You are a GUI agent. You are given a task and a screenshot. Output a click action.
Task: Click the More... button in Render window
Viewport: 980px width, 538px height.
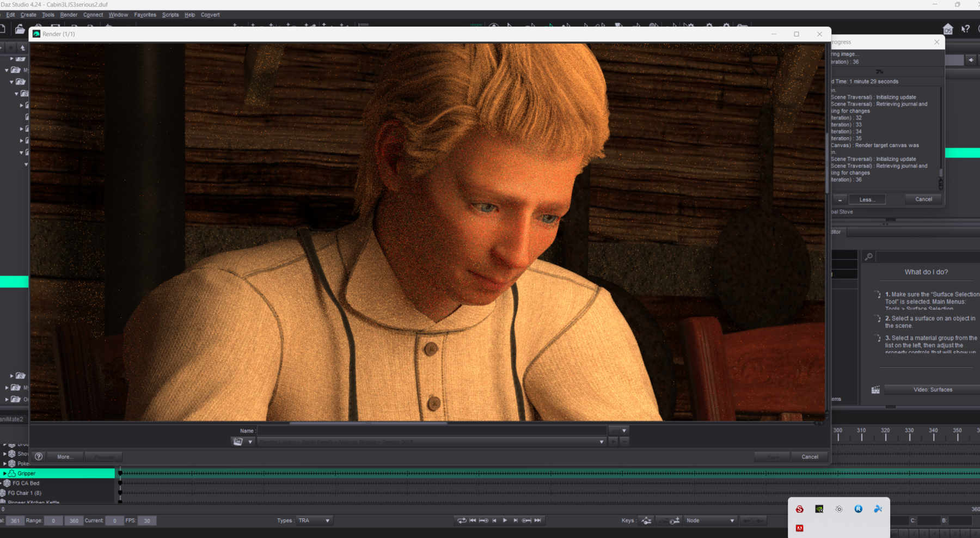[x=65, y=457]
